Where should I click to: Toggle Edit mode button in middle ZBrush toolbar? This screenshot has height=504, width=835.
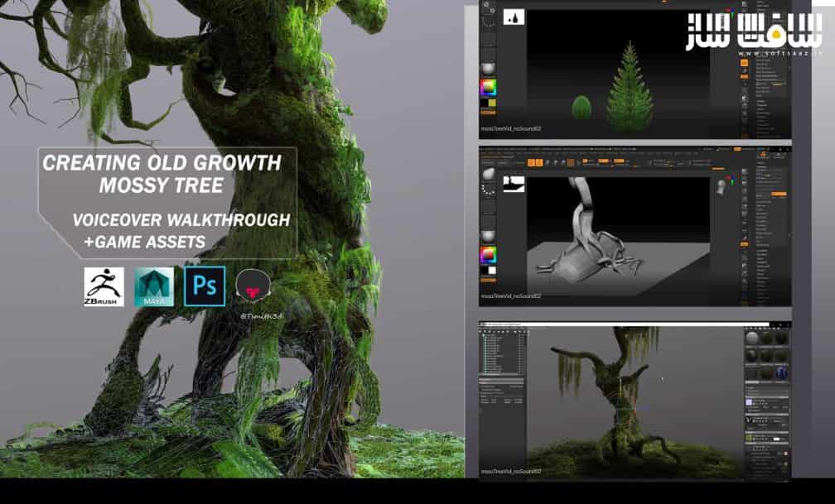click(531, 163)
